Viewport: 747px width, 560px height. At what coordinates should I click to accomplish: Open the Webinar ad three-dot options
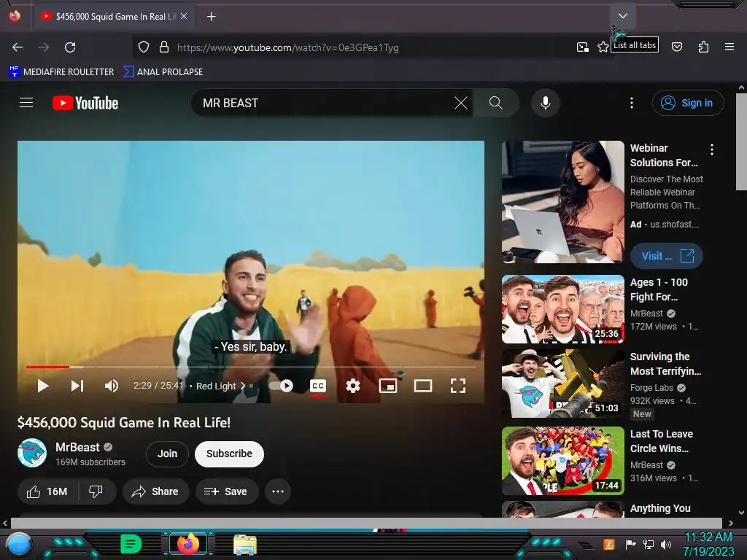tap(712, 149)
